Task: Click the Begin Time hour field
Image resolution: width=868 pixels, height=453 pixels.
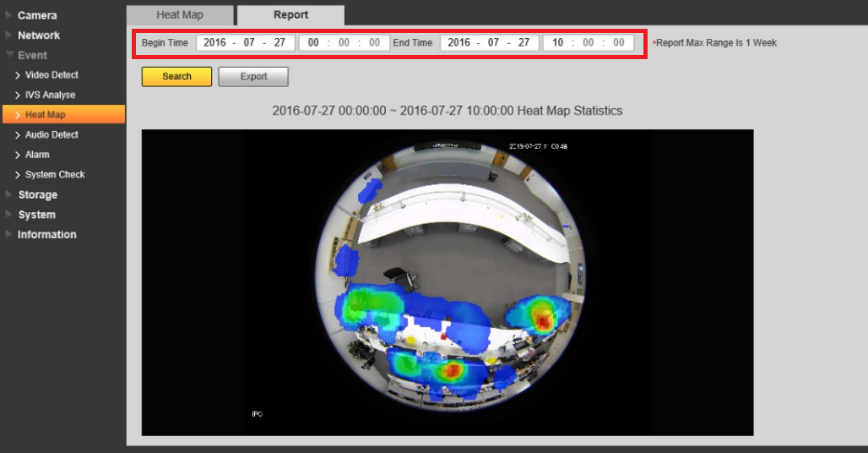Action: click(313, 42)
